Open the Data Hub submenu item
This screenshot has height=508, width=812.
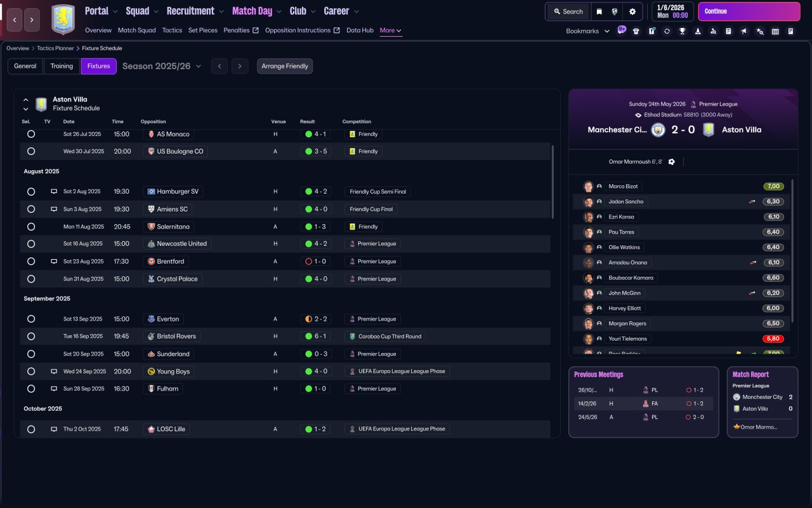[x=360, y=30]
